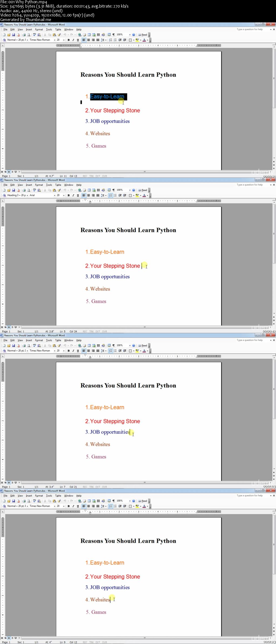Click New Blank Document icon in 00:00:21 frame

point(4,35)
